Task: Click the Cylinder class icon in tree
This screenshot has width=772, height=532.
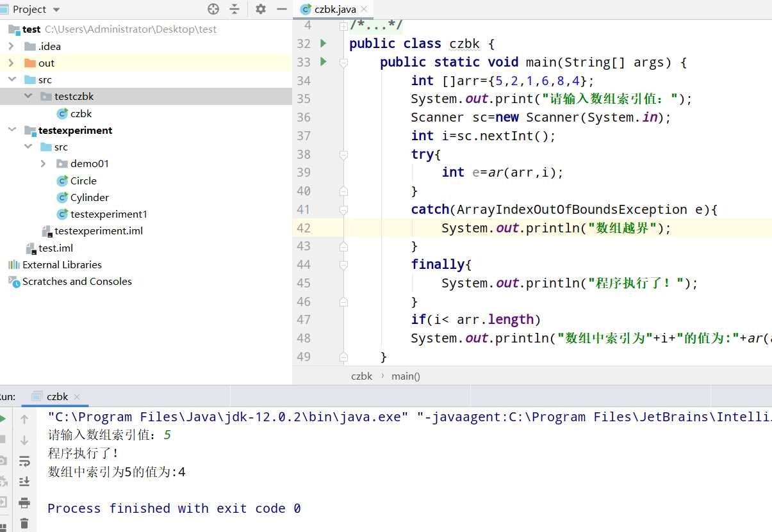Action: [x=62, y=197]
